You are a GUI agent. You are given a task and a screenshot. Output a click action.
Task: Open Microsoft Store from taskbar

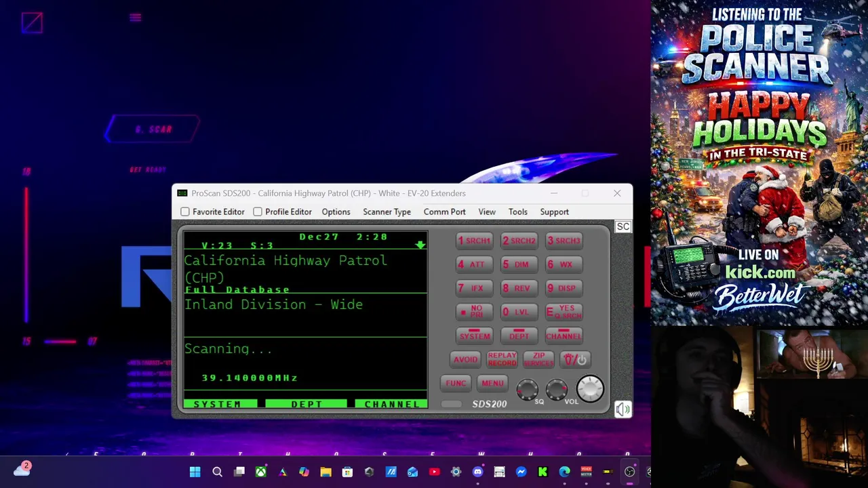(347, 472)
